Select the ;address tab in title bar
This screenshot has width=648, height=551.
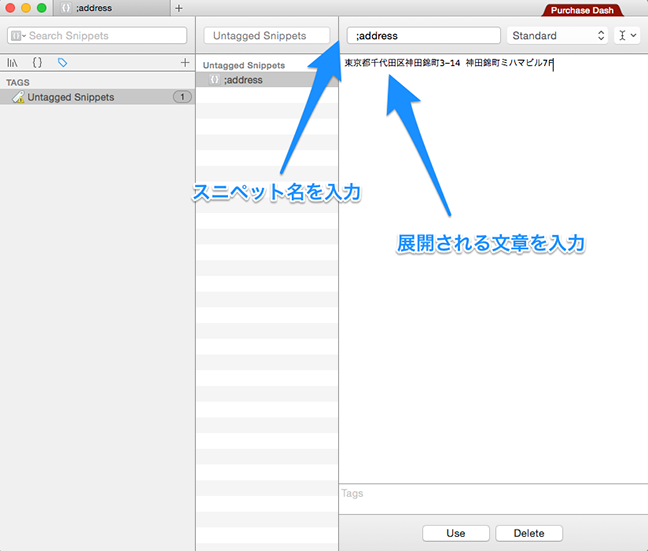tap(110, 8)
